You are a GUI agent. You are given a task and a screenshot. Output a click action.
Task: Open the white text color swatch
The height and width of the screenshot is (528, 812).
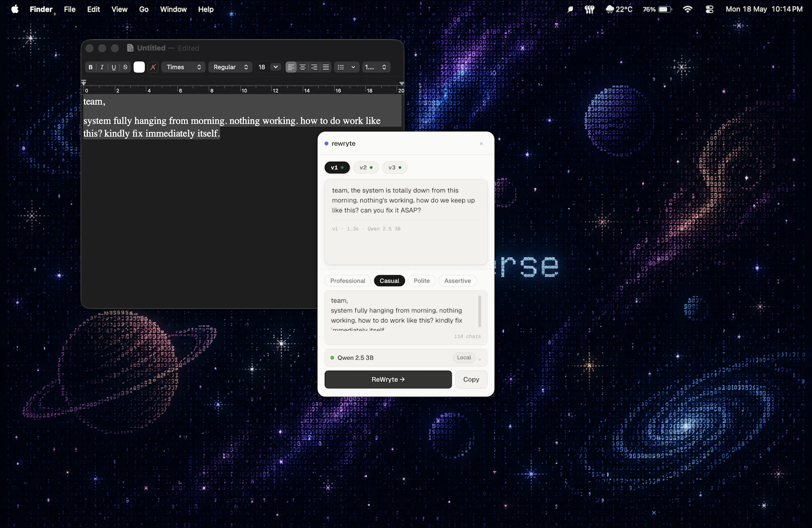pos(139,67)
